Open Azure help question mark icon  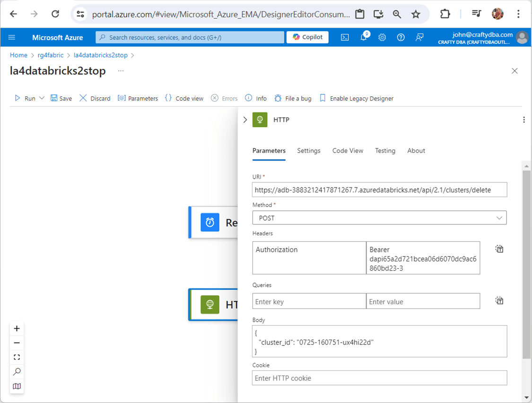(401, 37)
